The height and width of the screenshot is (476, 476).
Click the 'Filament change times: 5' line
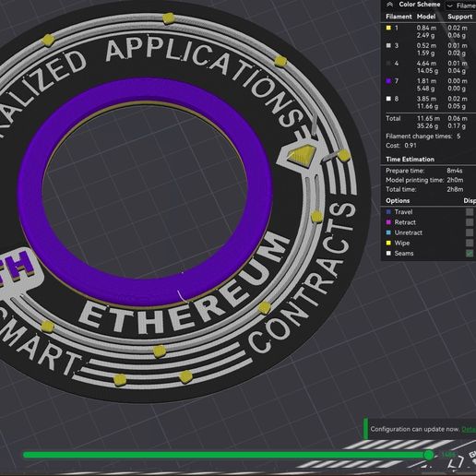pos(423,137)
